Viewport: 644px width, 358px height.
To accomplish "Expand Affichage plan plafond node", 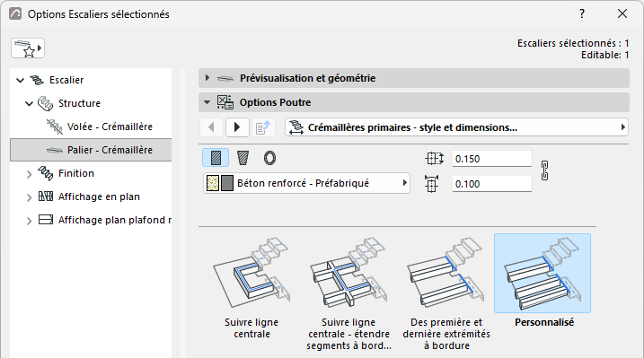I will tap(29, 221).
